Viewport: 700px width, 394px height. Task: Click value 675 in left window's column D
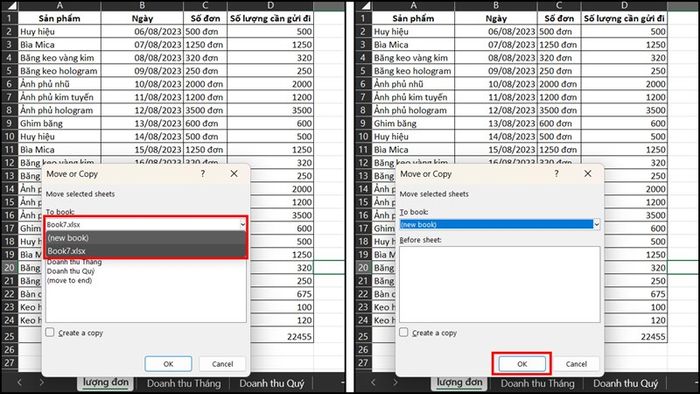[x=270, y=294]
